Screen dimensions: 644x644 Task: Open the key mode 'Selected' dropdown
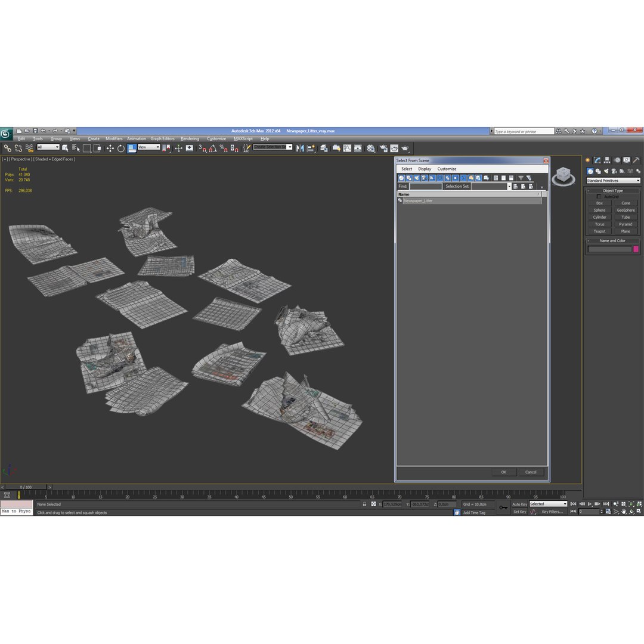pyautogui.click(x=549, y=504)
